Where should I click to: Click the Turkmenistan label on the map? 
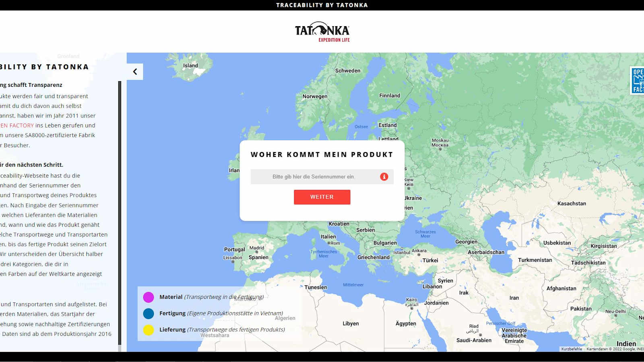535,260
